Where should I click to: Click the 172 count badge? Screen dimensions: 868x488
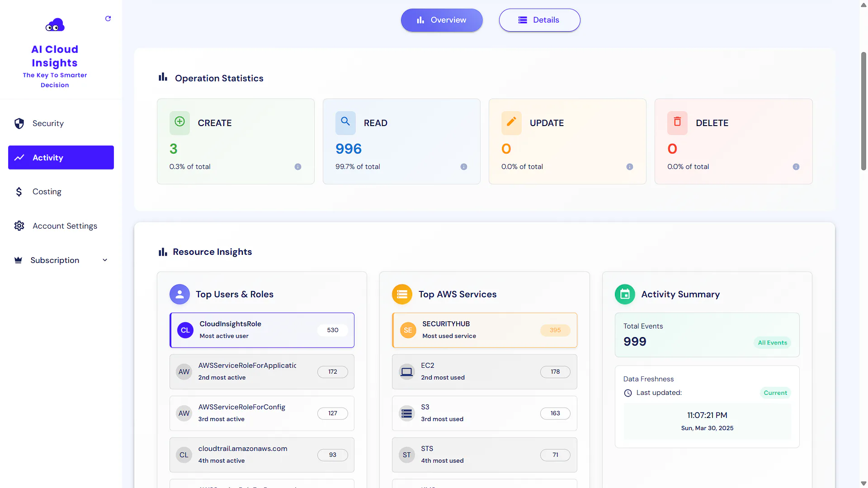pyautogui.click(x=333, y=372)
